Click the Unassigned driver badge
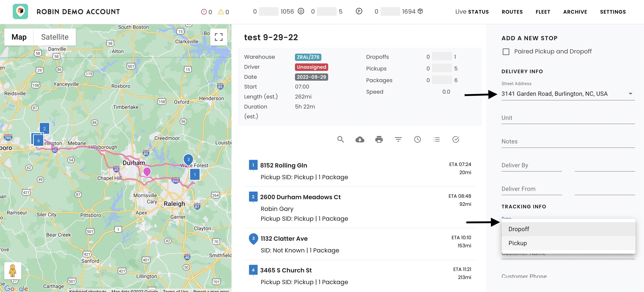 [311, 67]
